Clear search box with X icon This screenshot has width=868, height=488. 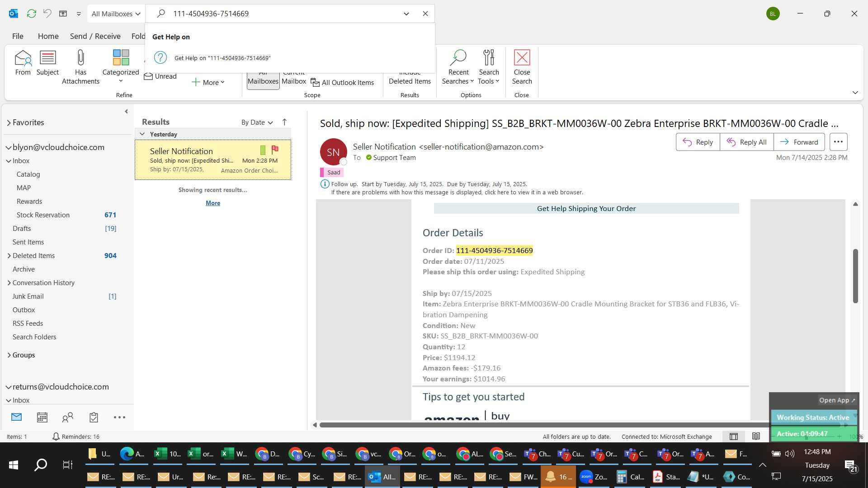click(x=425, y=14)
